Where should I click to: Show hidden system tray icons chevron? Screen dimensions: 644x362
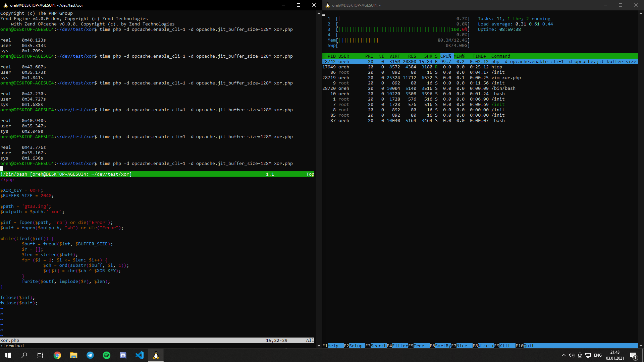coord(563,355)
